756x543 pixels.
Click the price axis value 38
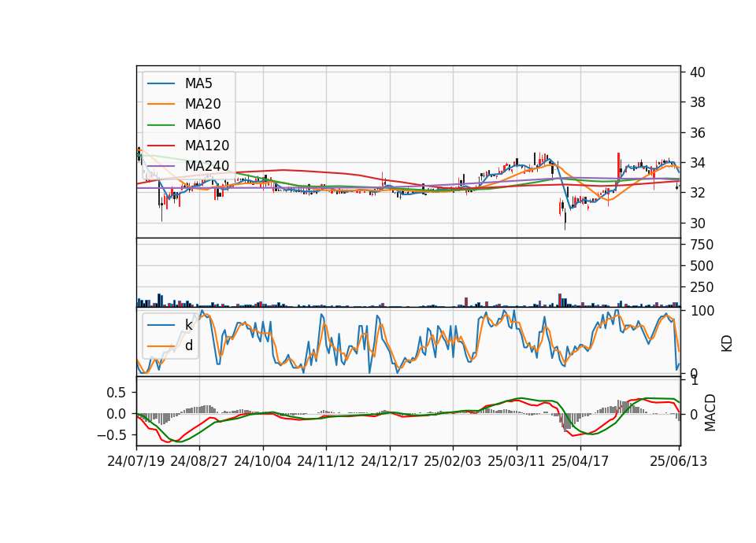697,102
